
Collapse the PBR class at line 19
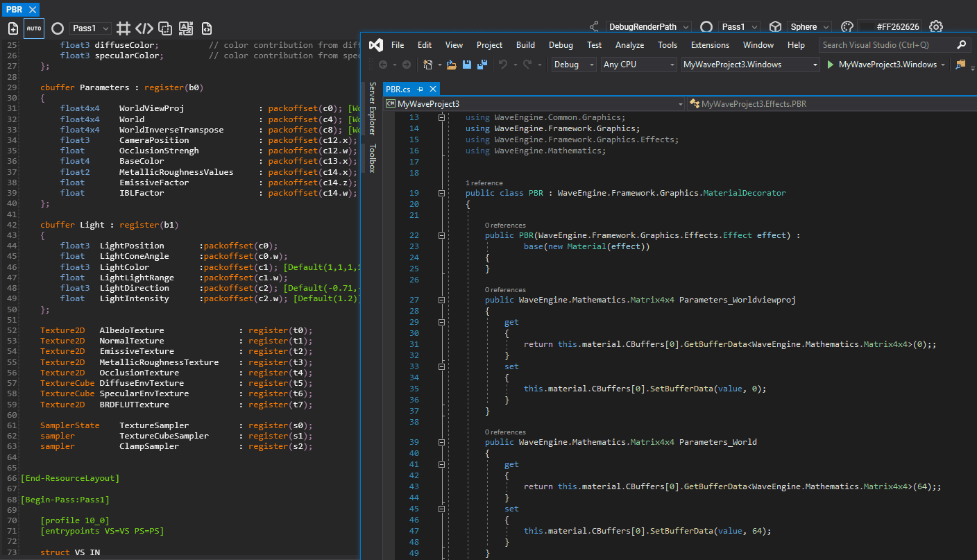coord(441,193)
